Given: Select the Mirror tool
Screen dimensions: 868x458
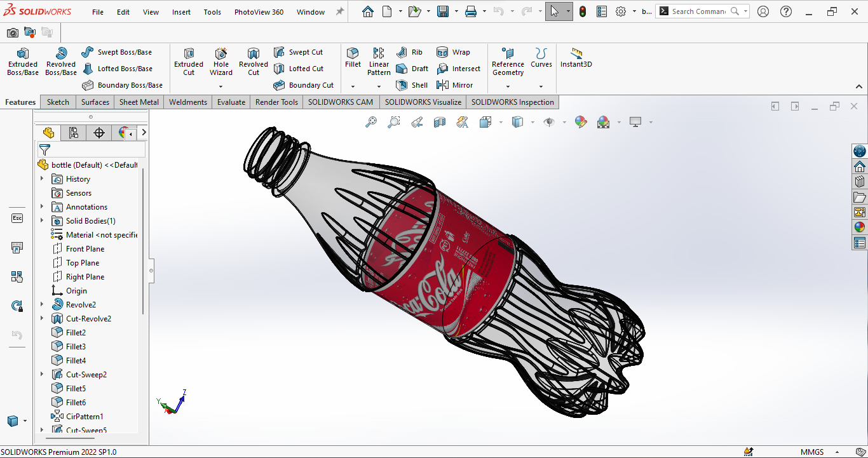Looking at the screenshot, I should [x=454, y=85].
